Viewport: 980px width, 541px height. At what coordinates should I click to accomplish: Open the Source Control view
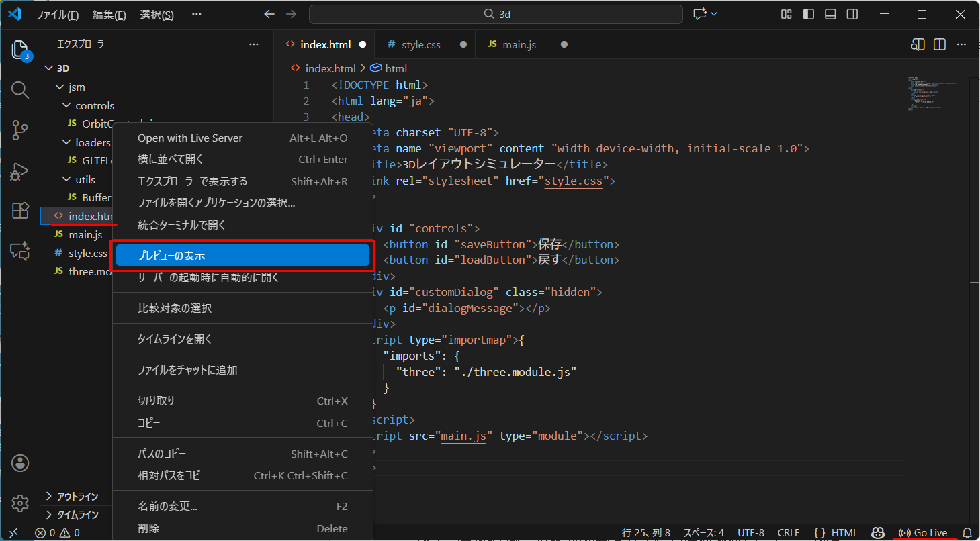coord(19,130)
